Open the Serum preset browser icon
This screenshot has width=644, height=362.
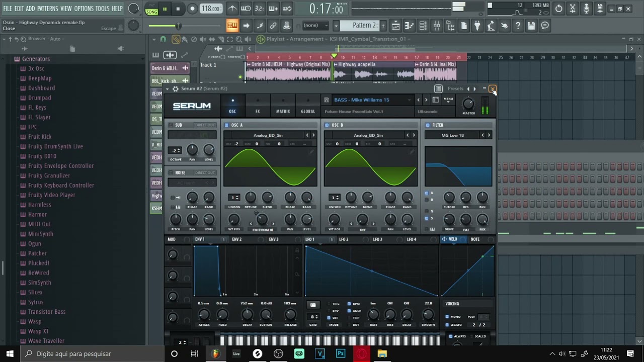tap(436, 100)
